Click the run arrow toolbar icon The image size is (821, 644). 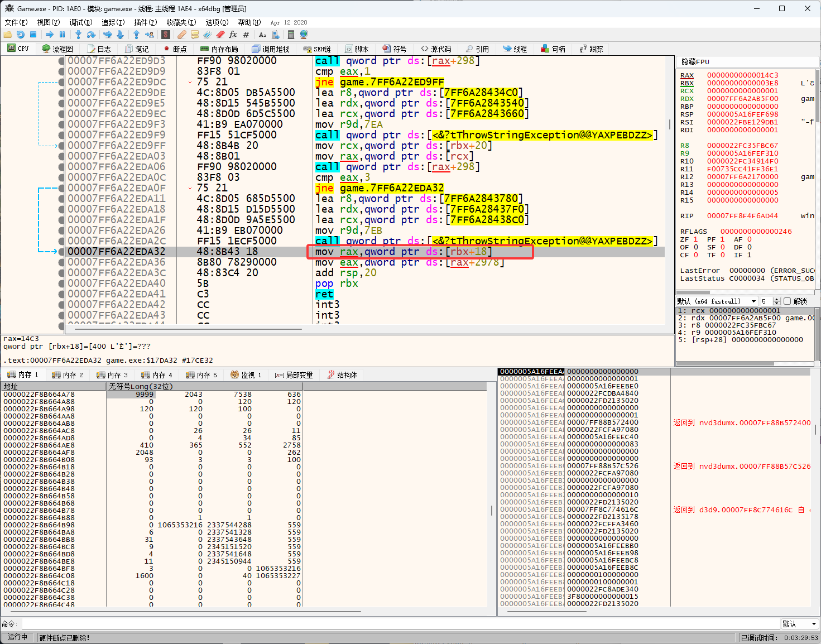49,35
